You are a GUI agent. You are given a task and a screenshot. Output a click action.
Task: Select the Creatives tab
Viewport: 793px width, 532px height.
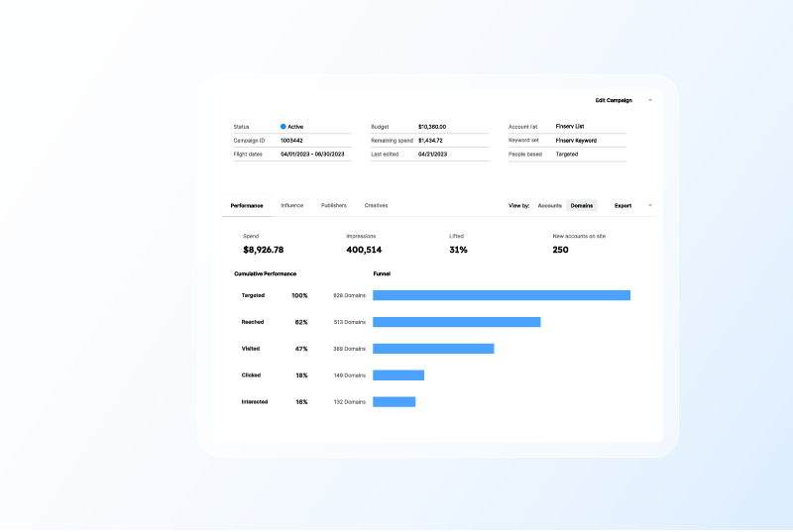(376, 205)
